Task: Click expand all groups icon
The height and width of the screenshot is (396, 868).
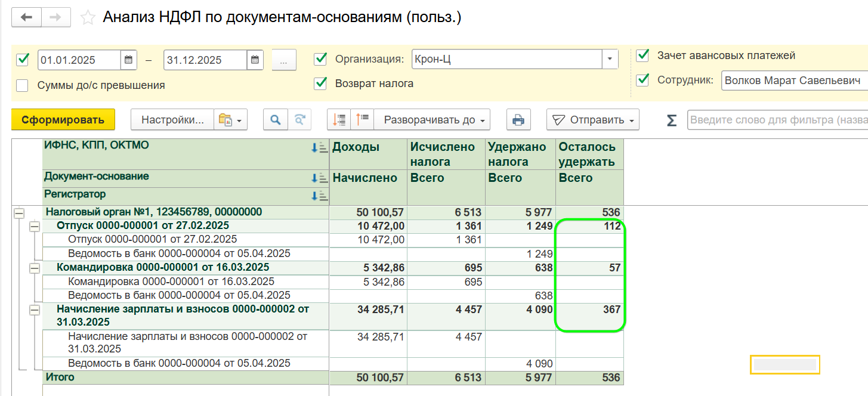Action: tap(363, 119)
